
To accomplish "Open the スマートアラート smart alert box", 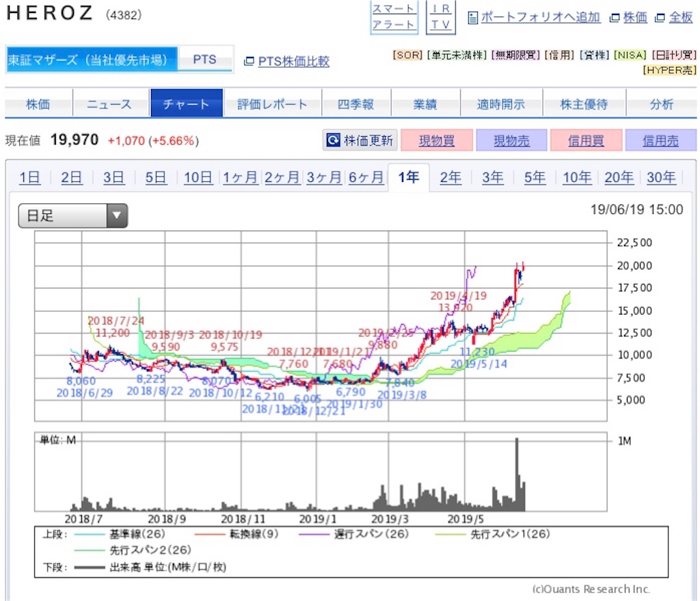I will [394, 17].
